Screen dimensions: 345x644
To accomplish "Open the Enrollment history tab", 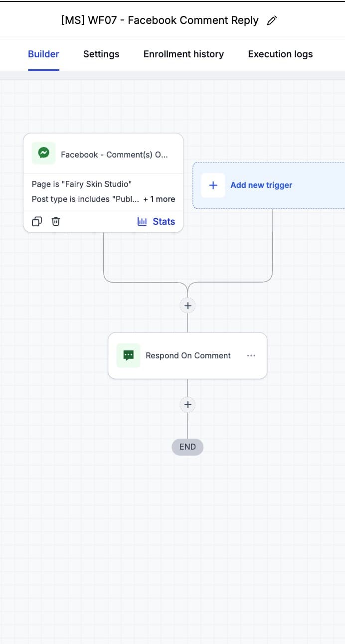I will (183, 54).
